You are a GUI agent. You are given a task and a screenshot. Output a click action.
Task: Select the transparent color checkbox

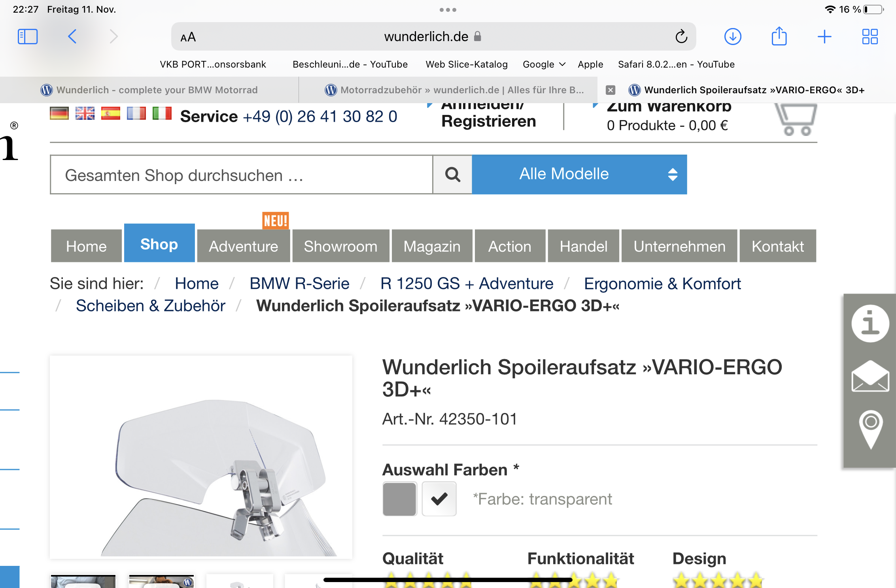pos(439,499)
